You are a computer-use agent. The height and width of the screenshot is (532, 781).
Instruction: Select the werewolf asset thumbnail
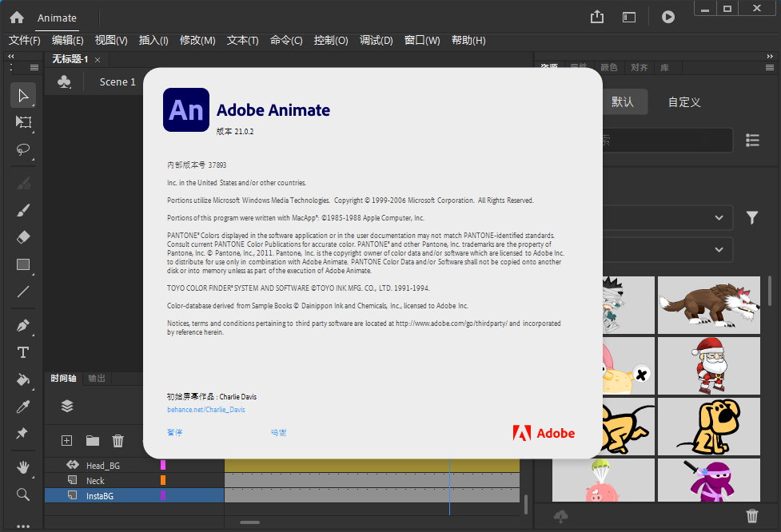(709, 305)
